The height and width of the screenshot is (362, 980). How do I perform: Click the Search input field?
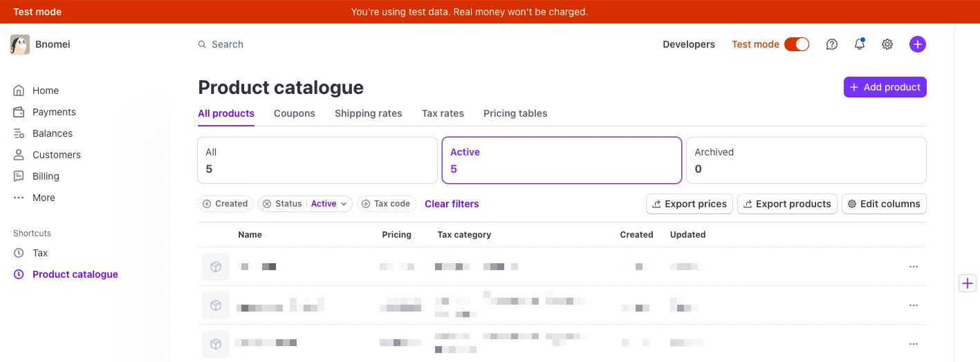pos(415,44)
